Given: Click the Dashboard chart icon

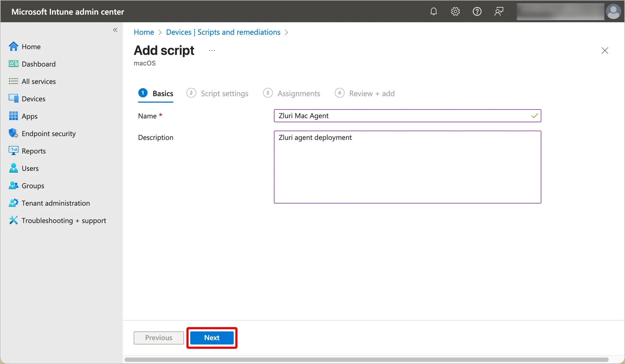Looking at the screenshot, I should [13, 64].
